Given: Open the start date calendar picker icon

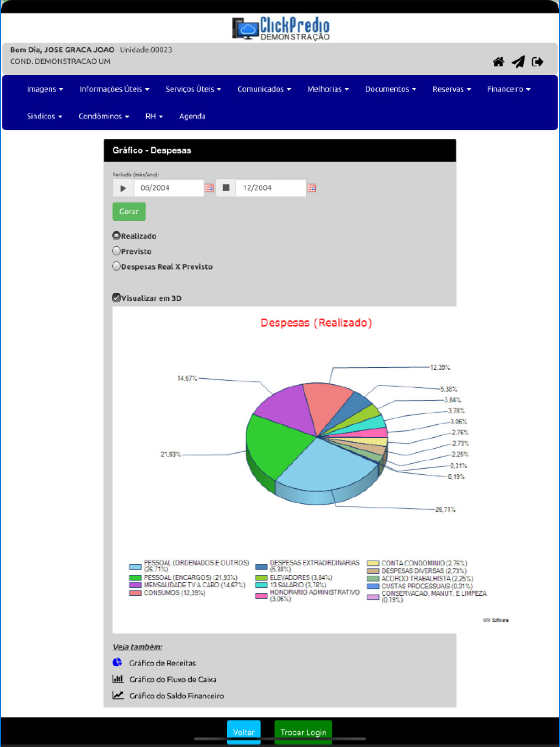Looking at the screenshot, I should (209, 188).
